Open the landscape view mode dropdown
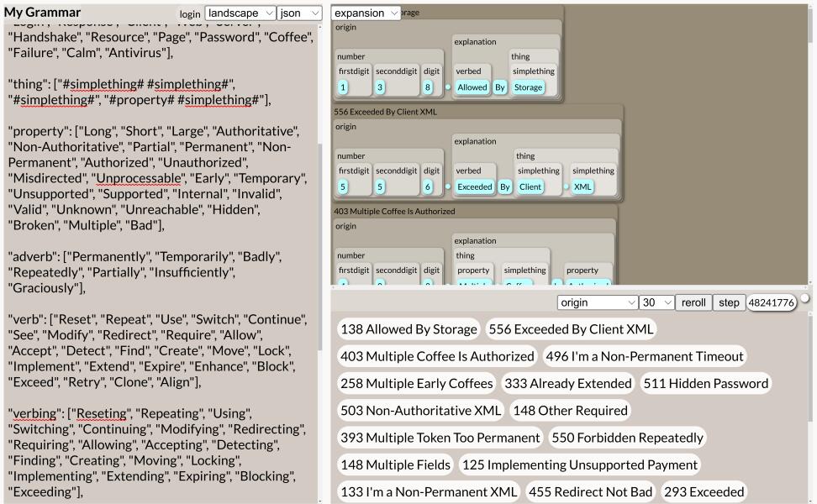Viewport: 817px width, 504px height. pyautogui.click(x=239, y=13)
